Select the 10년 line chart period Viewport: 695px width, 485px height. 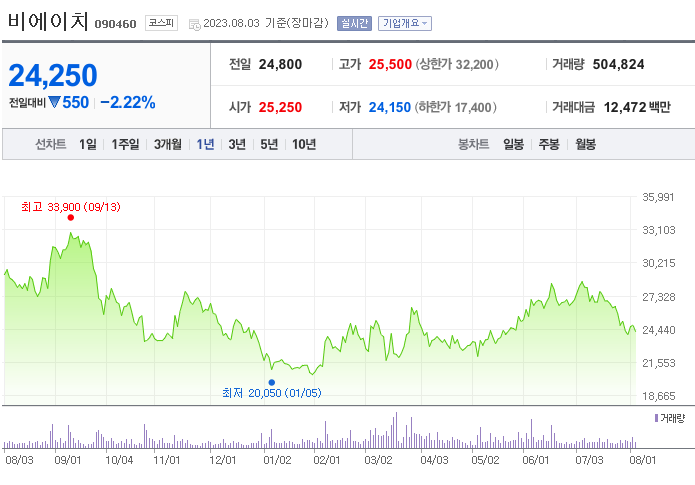click(304, 144)
